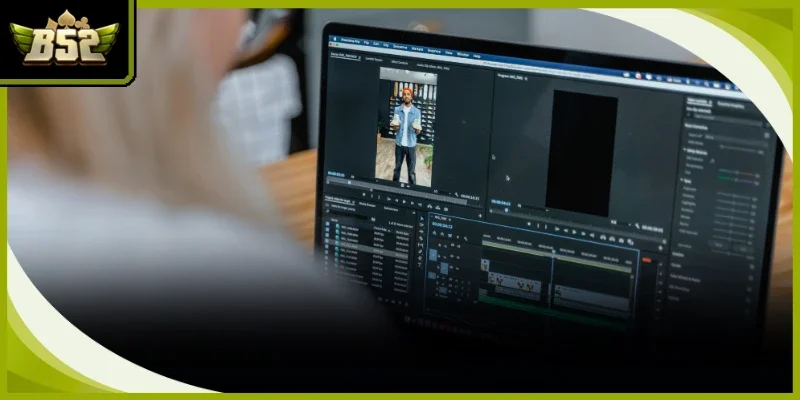Screen dimensions: 800x400
Task: Open timeline display settings wrench
Action: 465,238
